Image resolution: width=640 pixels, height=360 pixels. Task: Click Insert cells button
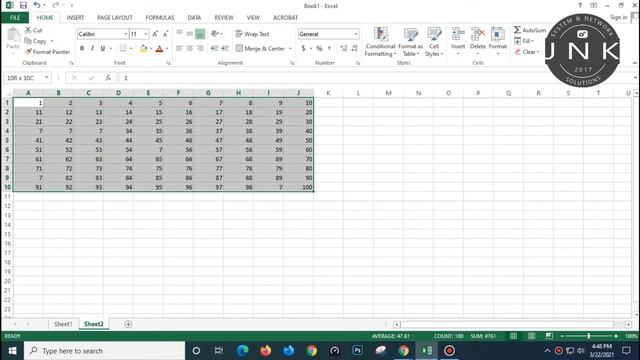pyautogui.click(x=458, y=41)
